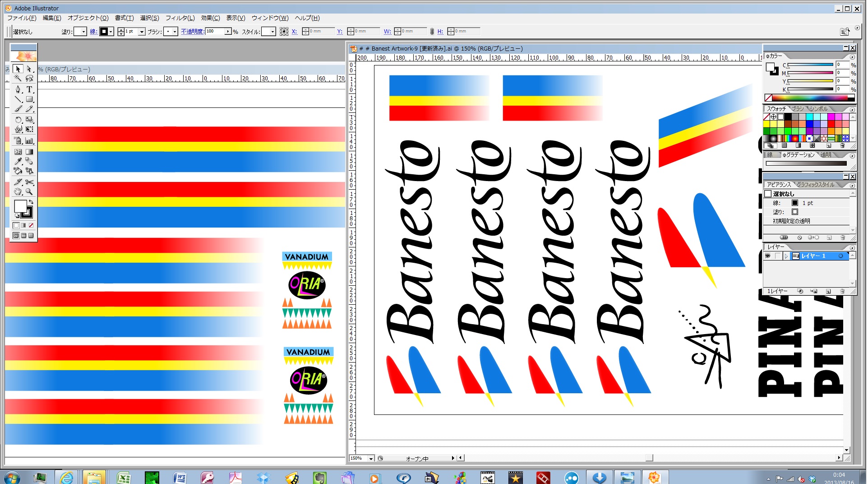
Task: Click the Slice knife tool
Action: [x=18, y=182]
